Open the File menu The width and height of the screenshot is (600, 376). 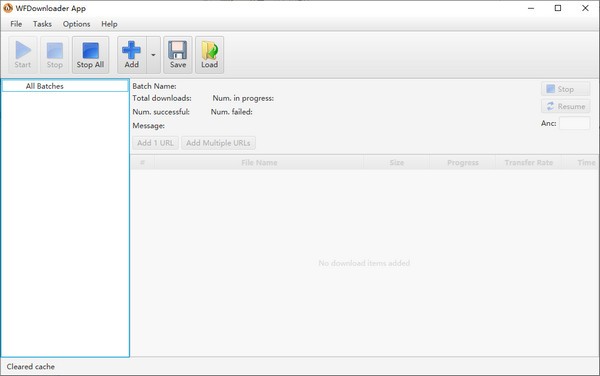coord(16,24)
